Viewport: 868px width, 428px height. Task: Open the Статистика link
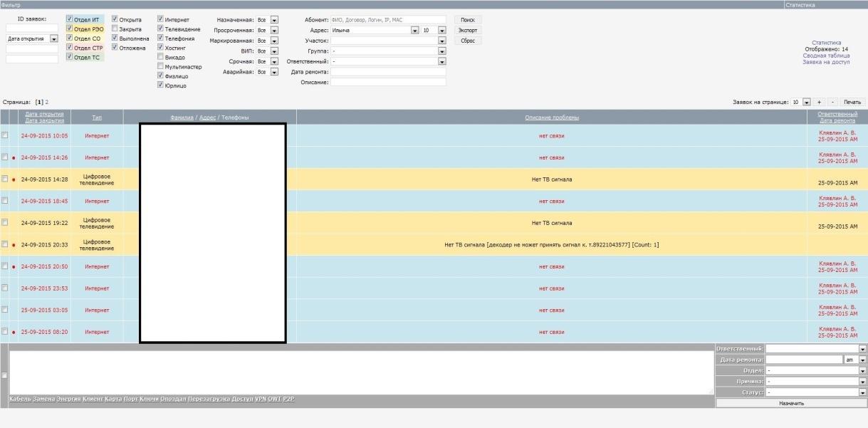[826, 43]
